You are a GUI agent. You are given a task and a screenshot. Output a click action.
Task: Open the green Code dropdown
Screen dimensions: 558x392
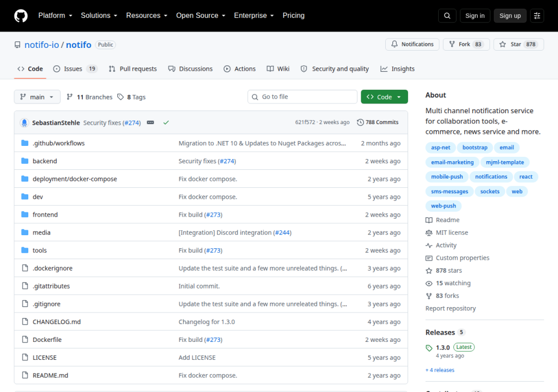pos(384,97)
